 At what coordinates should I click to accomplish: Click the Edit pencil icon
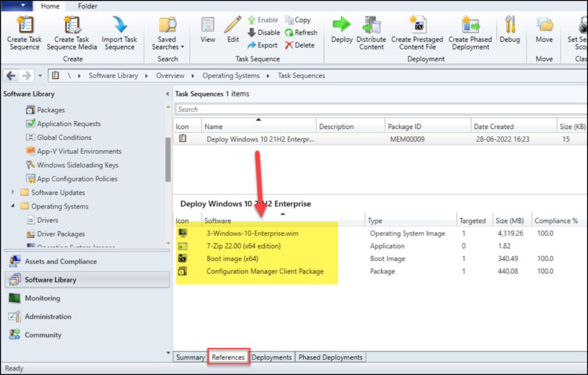233,25
